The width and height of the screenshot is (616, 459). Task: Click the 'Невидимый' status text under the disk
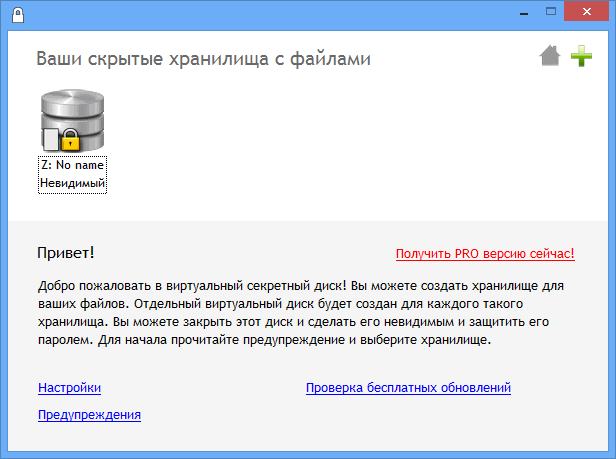tap(72, 183)
